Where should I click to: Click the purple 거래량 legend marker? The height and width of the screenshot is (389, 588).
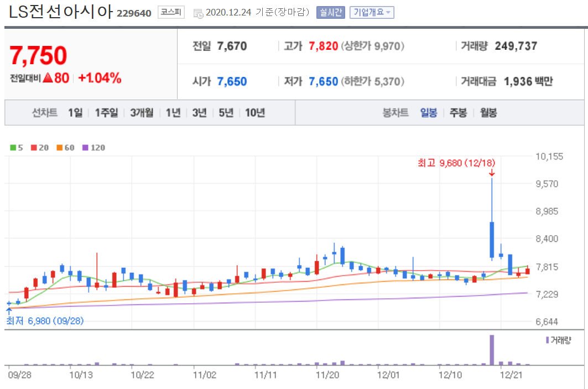coord(548,340)
